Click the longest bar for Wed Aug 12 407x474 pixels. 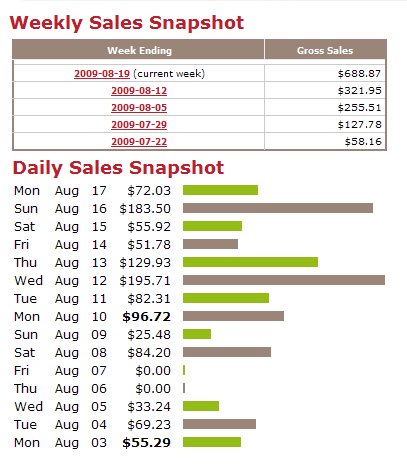(284, 280)
